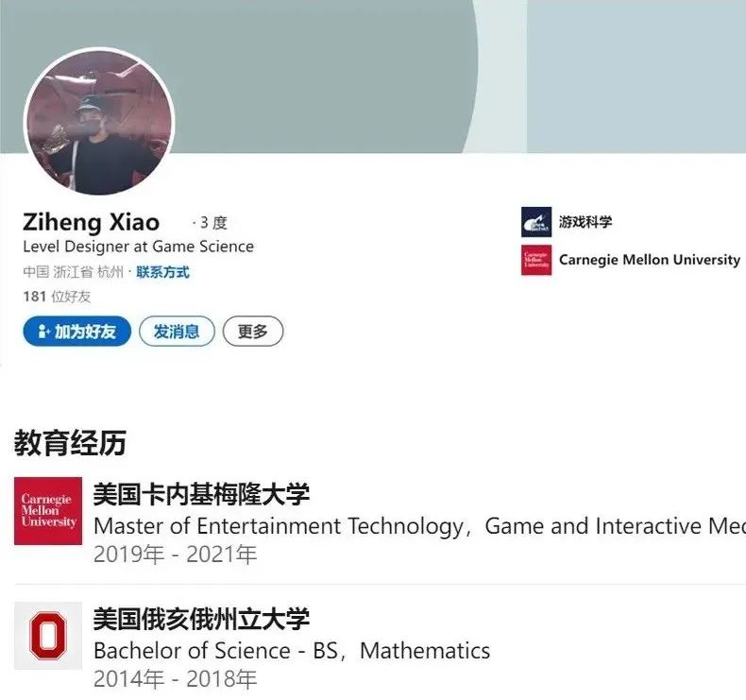Screen dimensions: 746x700
Task: Click the 教育经历 section heading
Action: tap(70, 442)
